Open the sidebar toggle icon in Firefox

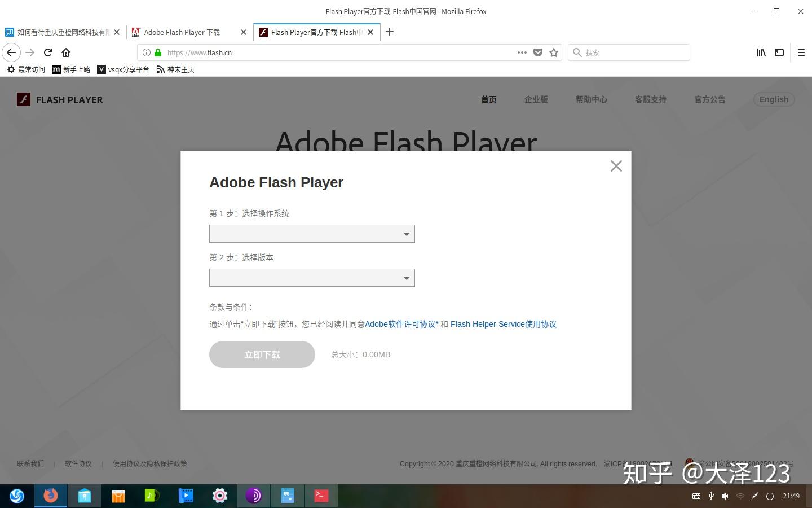[779, 52]
